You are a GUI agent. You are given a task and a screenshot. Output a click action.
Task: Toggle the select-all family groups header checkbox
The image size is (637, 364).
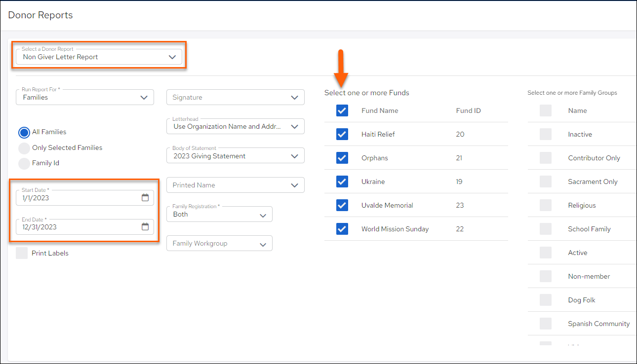(546, 110)
